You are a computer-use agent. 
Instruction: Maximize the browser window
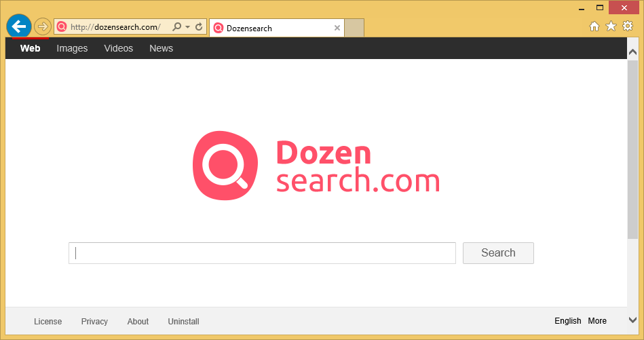[x=600, y=7]
